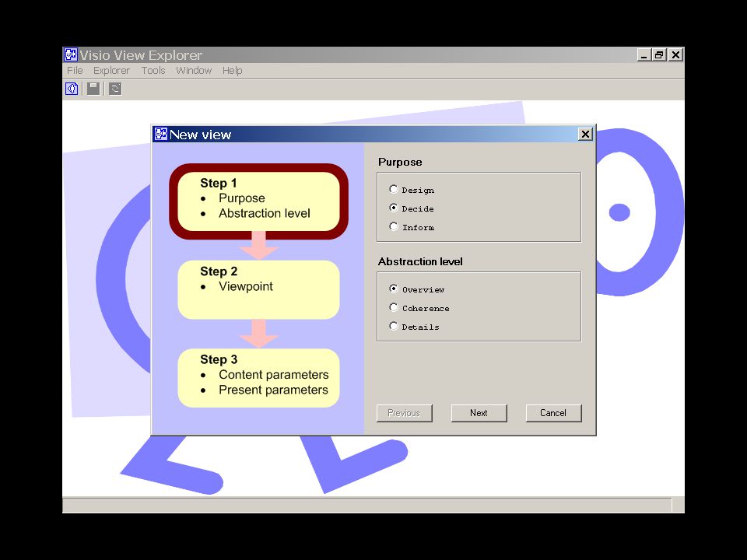Viewport: 747px width, 560px height.
Task: Select the Inform purpose radio button
Action: (394, 226)
